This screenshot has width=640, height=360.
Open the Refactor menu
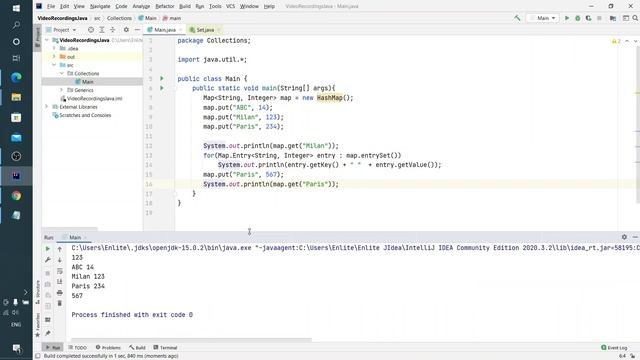pos(165,6)
